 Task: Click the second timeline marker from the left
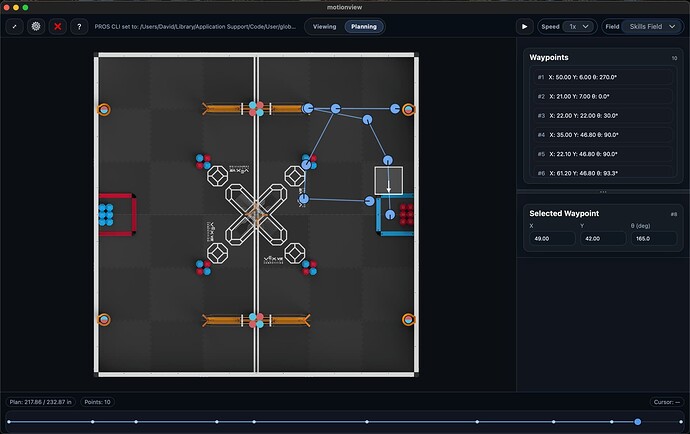[x=92, y=422]
